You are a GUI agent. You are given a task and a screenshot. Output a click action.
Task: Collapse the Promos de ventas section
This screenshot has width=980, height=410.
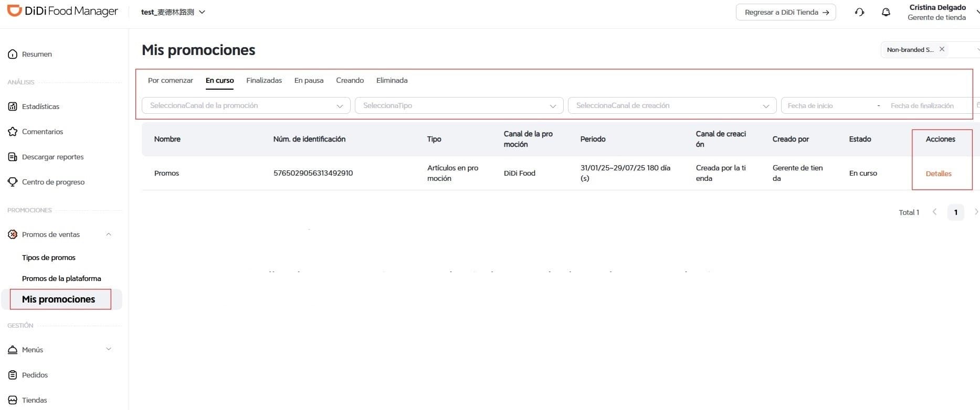[x=109, y=234]
